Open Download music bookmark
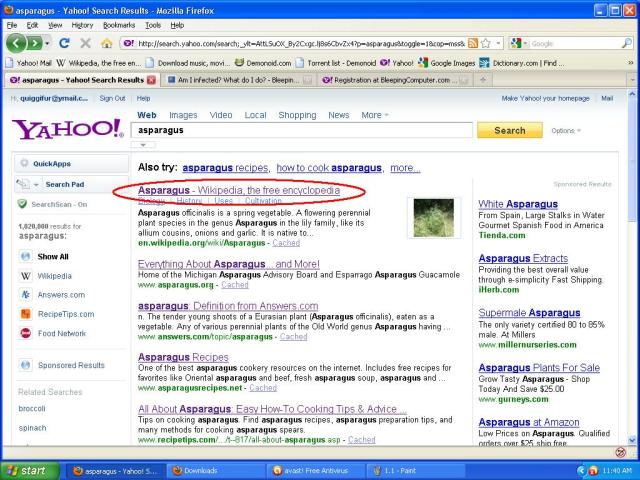 (x=188, y=63)
